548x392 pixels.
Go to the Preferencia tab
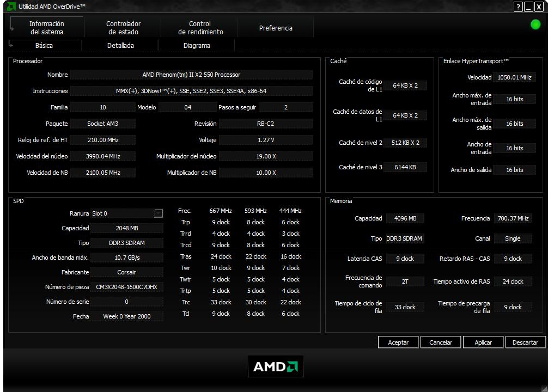[276, 28]
